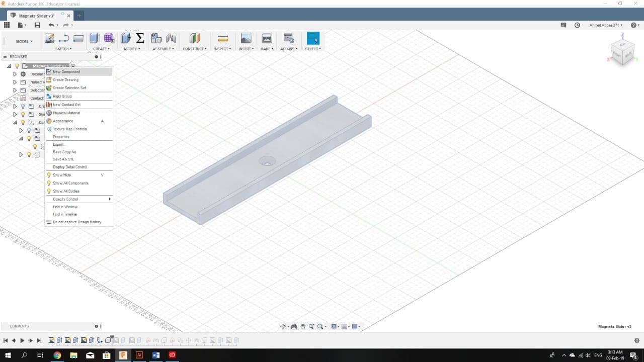Viewport: 644px width, 362px height.
Task: Select Appearance from context menu
Action: pyautogui.click(x=79, y=121)
